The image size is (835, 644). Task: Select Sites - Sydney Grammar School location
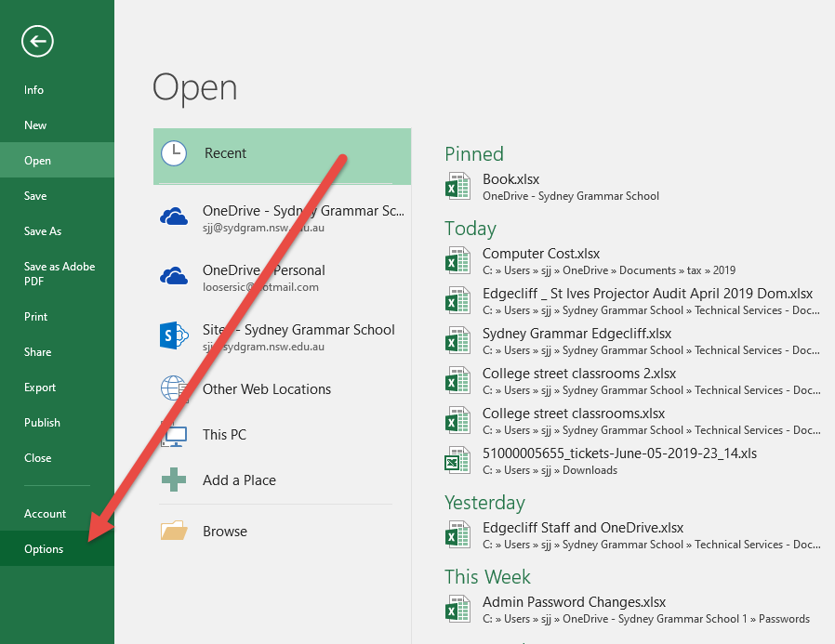coord(283,337)
